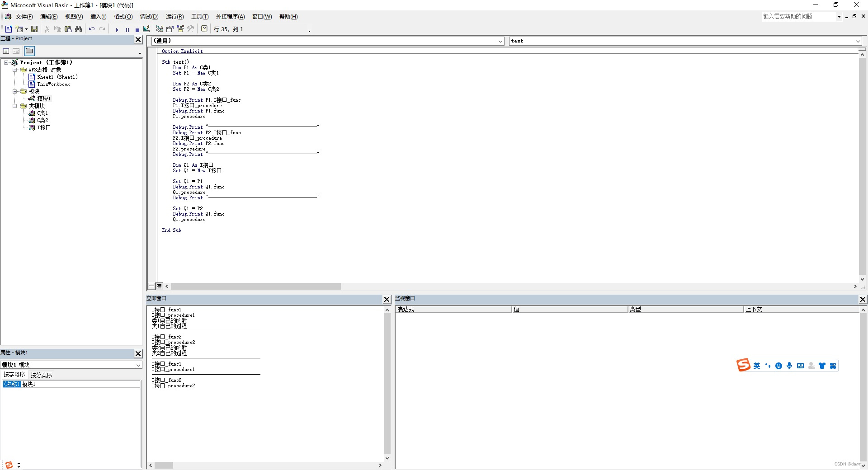
Task: Toggle Folders view in Project panel
Action: pyautogui.click(x=29, y=51)
